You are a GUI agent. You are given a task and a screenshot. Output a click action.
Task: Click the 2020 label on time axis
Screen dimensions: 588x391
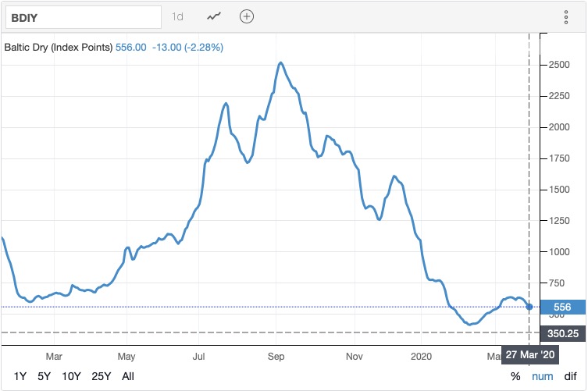(x=421, y=356)
